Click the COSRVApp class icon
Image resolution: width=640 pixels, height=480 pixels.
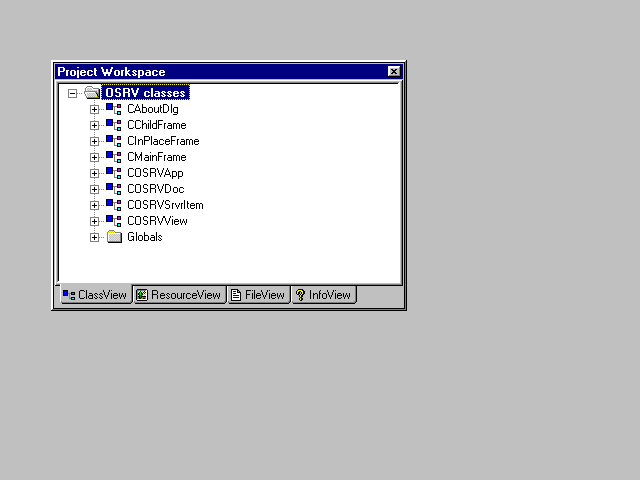(x=113, y=173)
